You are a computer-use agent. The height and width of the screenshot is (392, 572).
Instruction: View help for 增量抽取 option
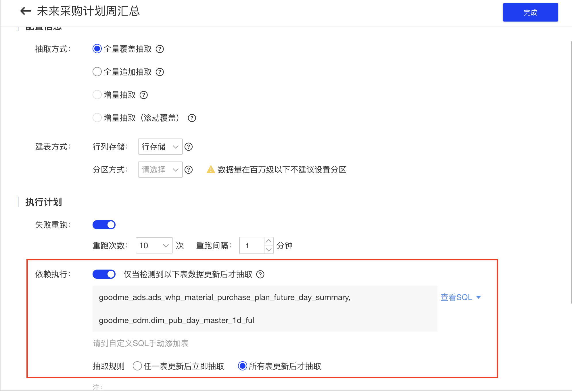click(x=144, y=95)
